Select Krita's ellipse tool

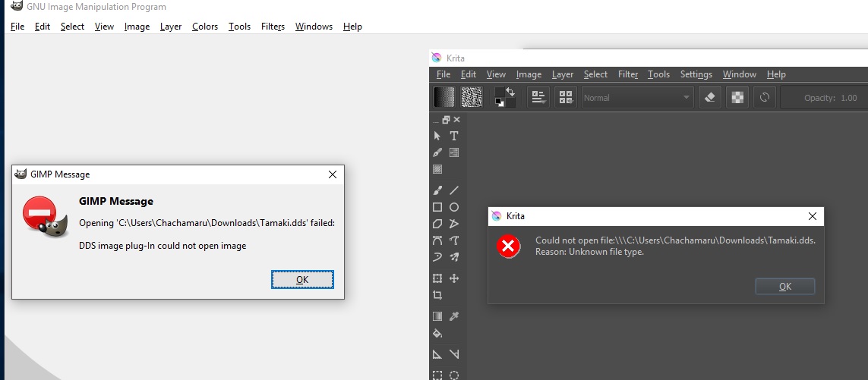[x=454, y=207]
